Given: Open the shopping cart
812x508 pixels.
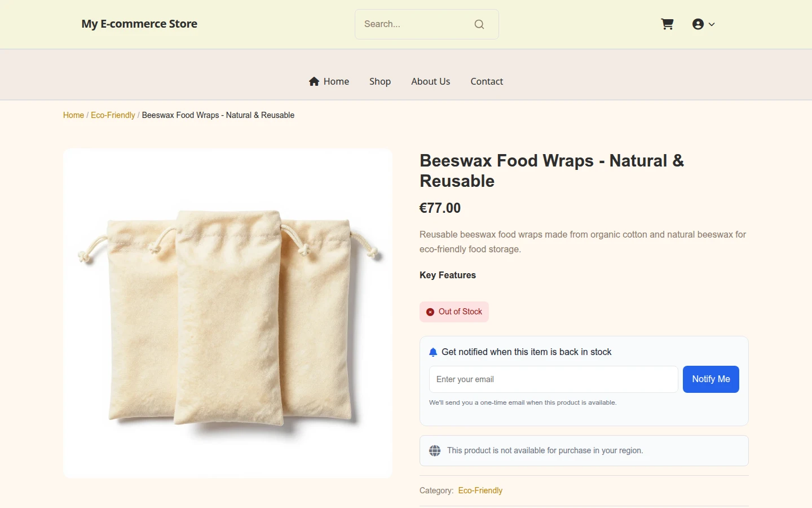Looking at the screenshot, I should (667, 24).
